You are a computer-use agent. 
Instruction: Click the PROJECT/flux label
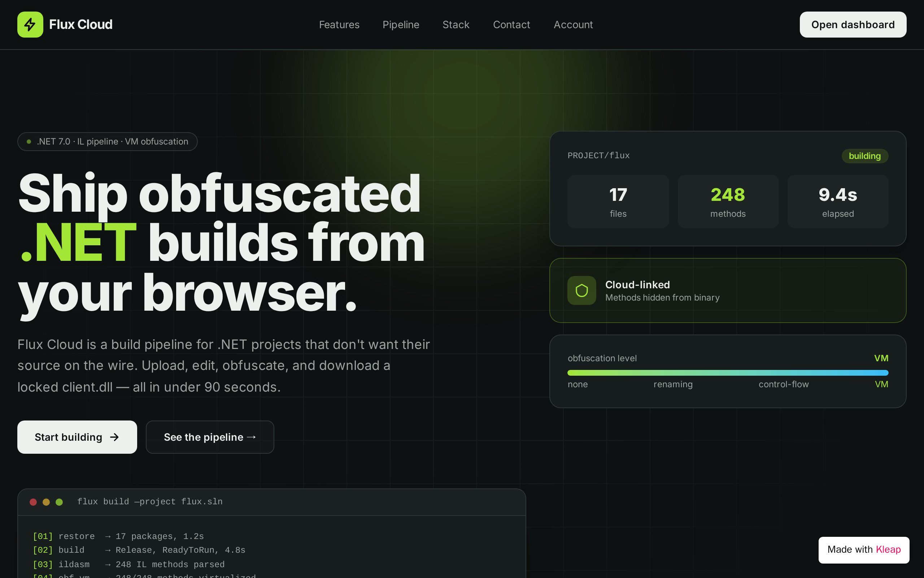click(x=598, y=155)
